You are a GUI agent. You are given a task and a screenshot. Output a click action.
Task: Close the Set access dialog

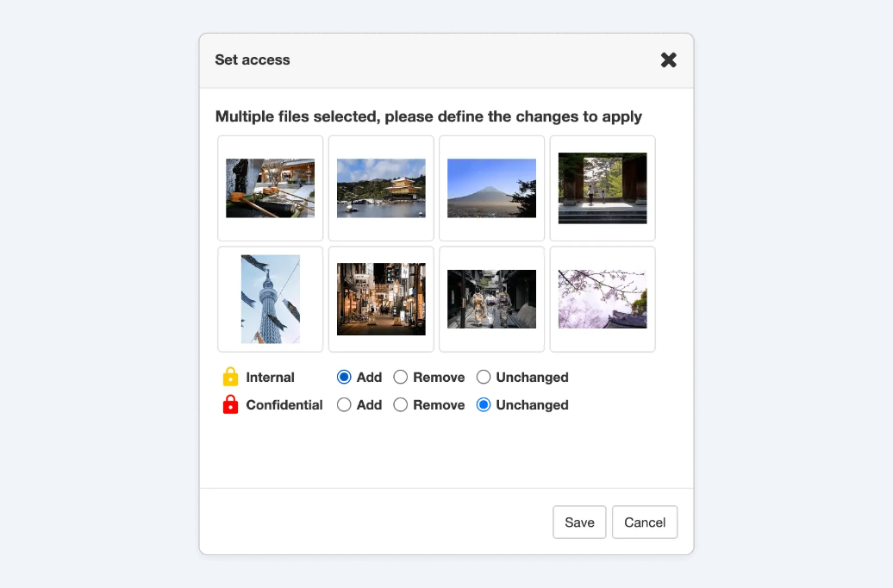click(668, 59)
